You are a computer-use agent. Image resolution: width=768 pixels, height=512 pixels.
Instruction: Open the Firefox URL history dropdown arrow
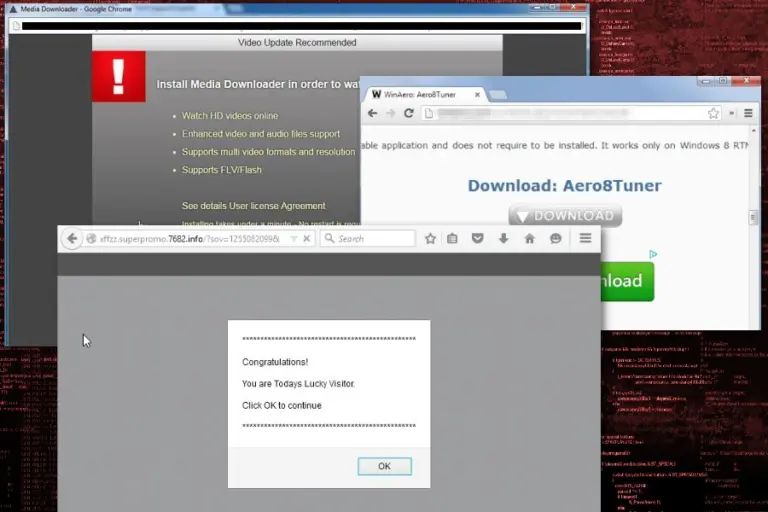293,239
